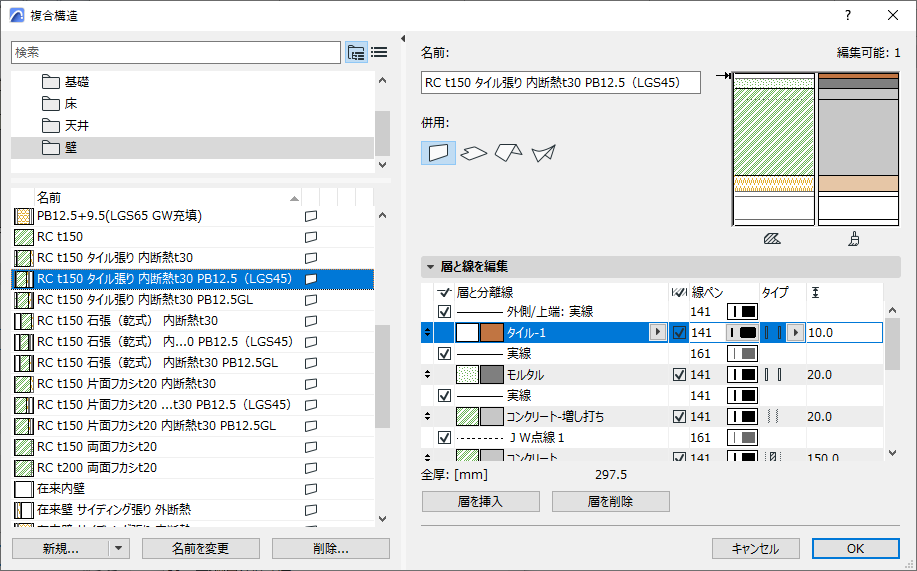Sort list by the 名前 column header
Screen dimensions: 917x571
click(168, 198)
